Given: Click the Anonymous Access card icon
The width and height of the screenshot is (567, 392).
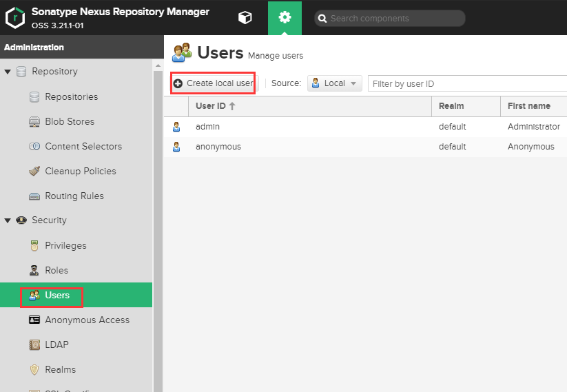Looking at the screenshot, I should 34,320.
